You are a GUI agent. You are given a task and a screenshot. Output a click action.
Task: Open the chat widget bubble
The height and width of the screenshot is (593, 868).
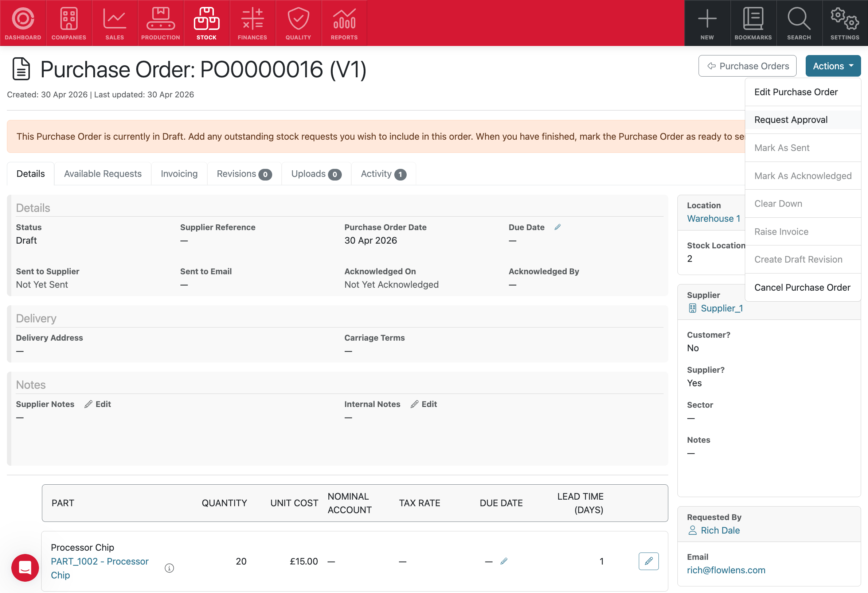pyautogui.click(x=25, y=567)
